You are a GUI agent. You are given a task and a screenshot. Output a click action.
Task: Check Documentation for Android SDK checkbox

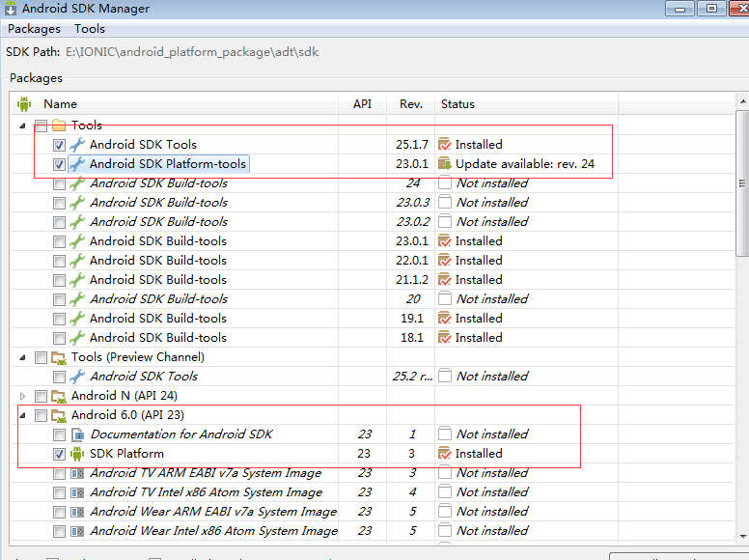tap(59, 434)
